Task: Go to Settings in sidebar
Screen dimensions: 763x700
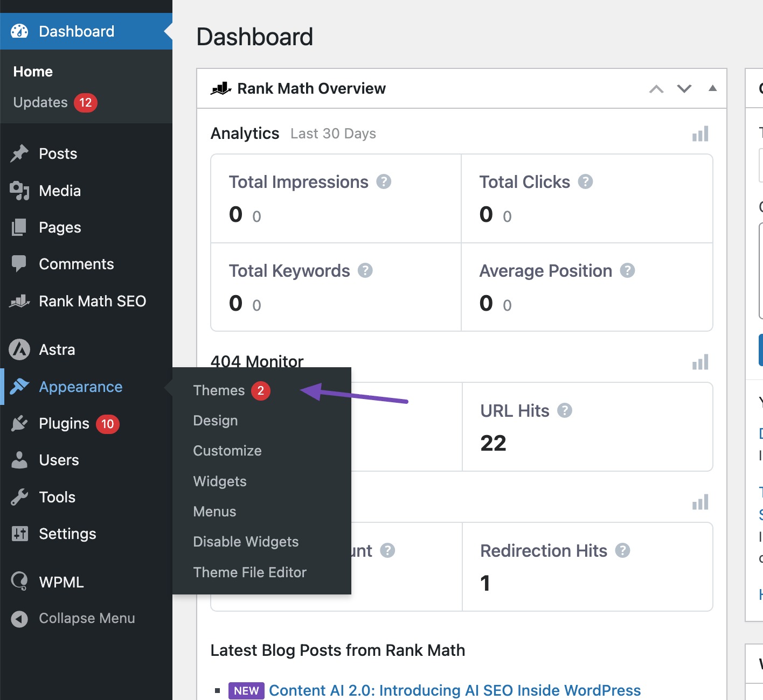Action: click(x=67, y=534)
